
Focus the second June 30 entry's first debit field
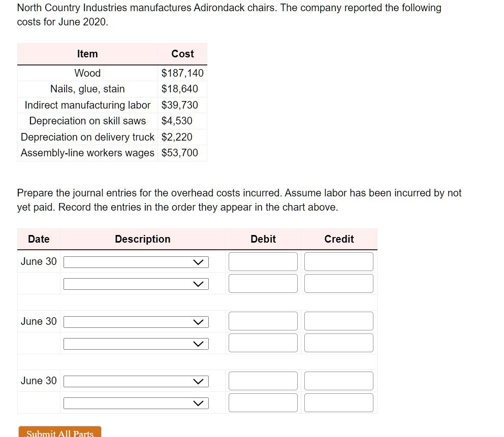click(x=263, y=321)
